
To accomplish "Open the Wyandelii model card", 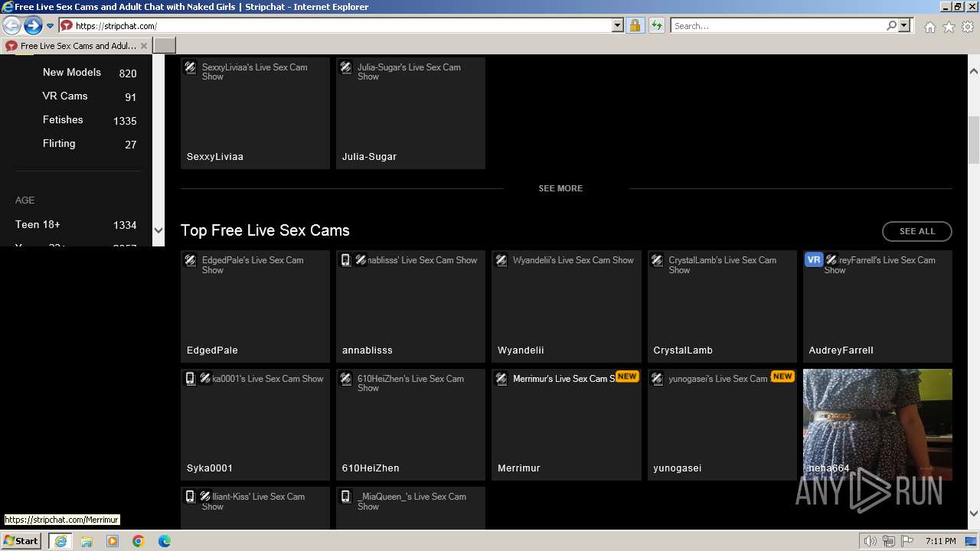I will pyautogui.click(x=566, y=306).
